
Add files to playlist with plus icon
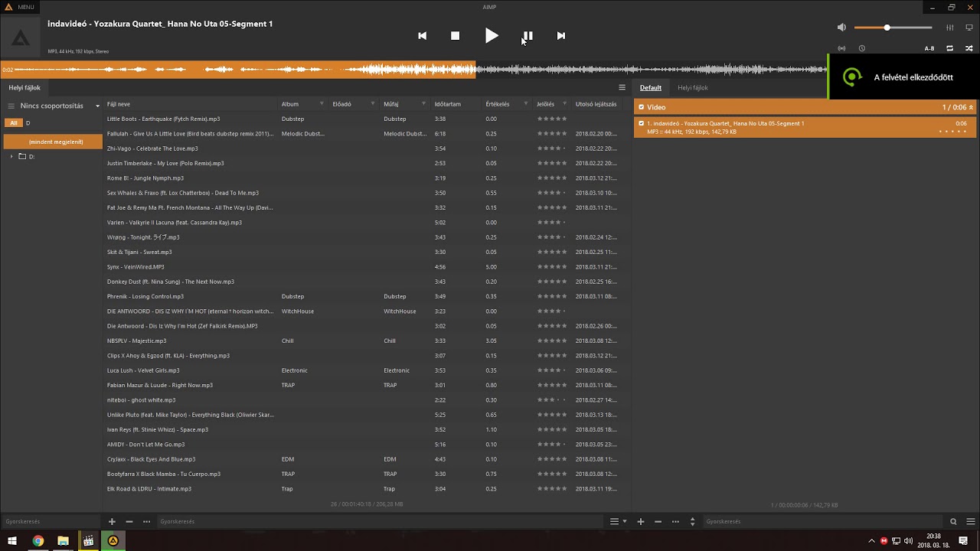coord(641,522)
